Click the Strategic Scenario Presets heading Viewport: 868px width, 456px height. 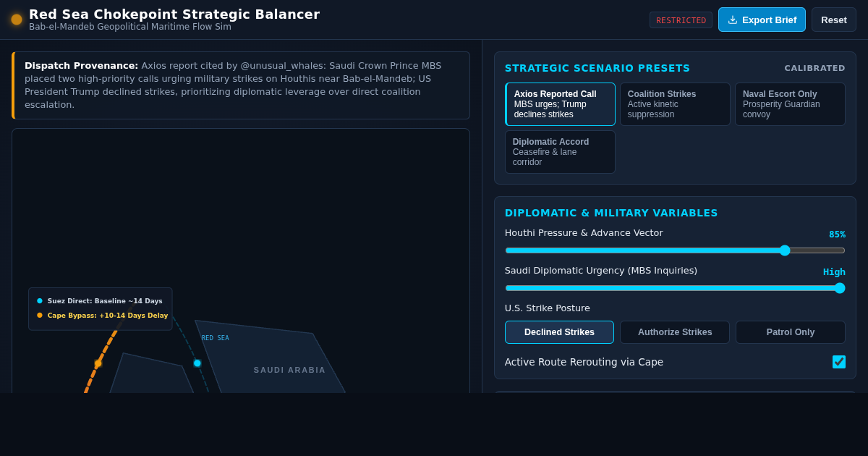[x=597, y=68]
